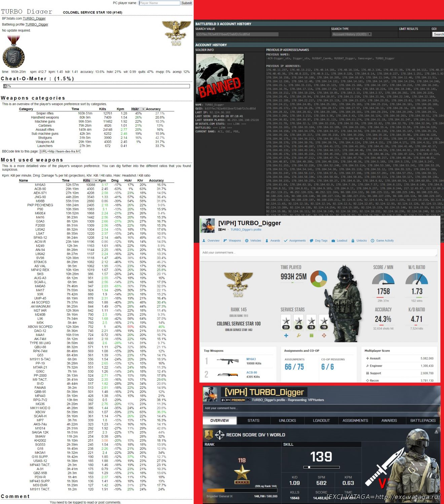
Task: Open the Assignments checkmark icon
Action: coord(286,241)
